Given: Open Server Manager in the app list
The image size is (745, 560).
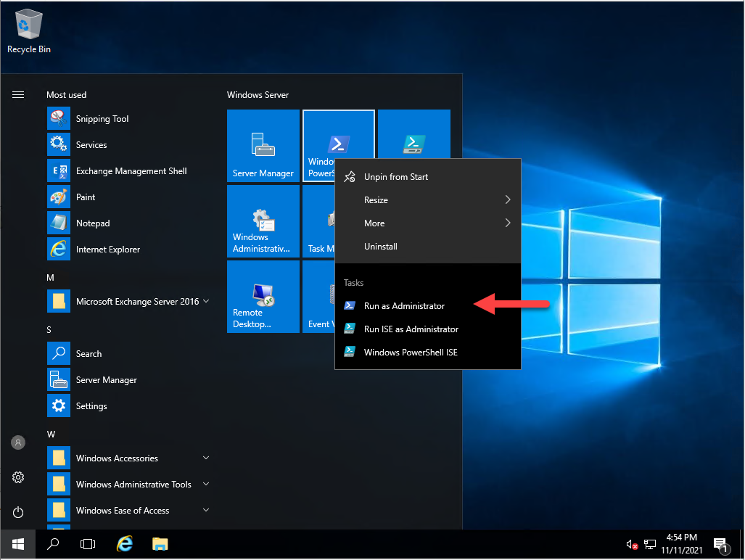Looking at the screenshot, I should coord(128,380).
